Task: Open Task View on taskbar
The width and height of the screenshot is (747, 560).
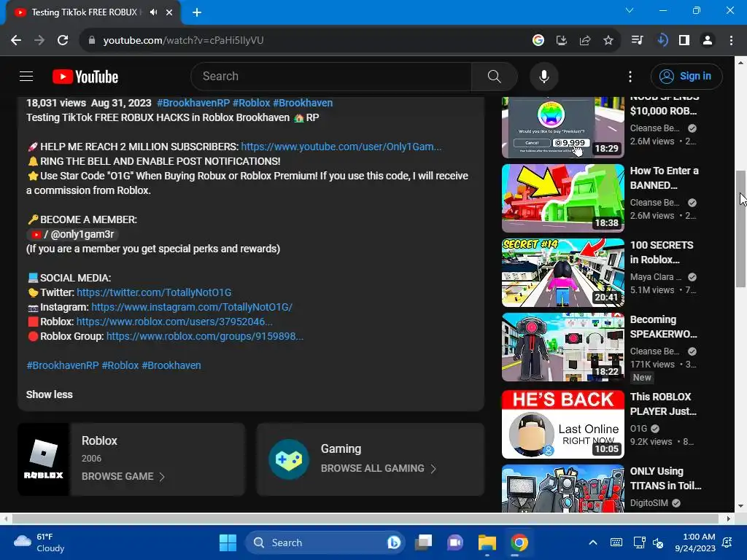Action: coord(423,542)
